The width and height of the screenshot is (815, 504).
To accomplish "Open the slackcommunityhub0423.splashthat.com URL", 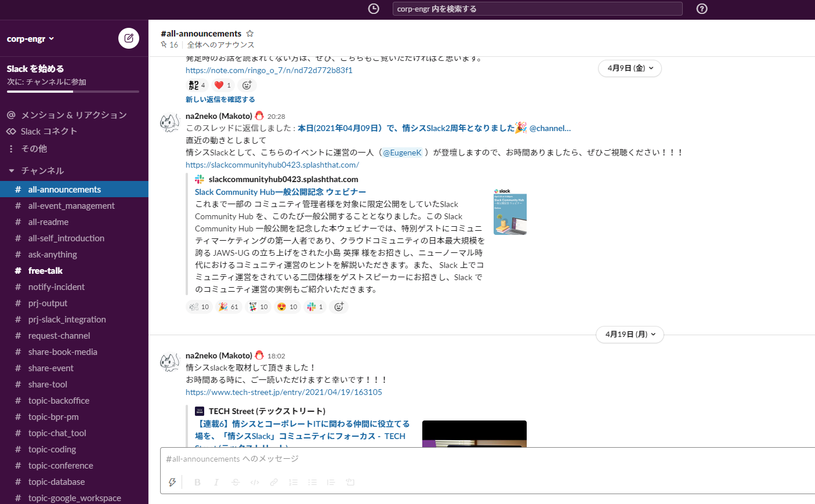I will pyautogui.click(x=272, y=165).
